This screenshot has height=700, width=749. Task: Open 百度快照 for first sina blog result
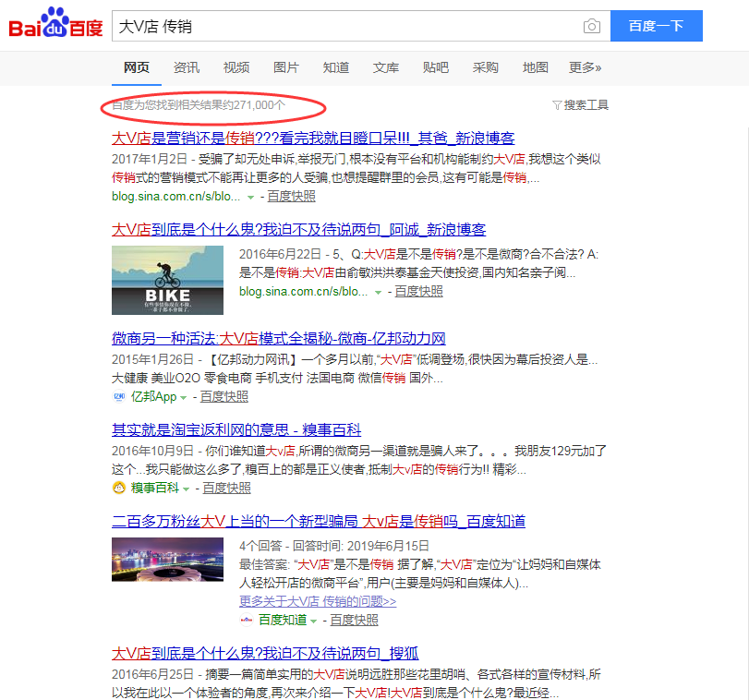coord(292,197)
